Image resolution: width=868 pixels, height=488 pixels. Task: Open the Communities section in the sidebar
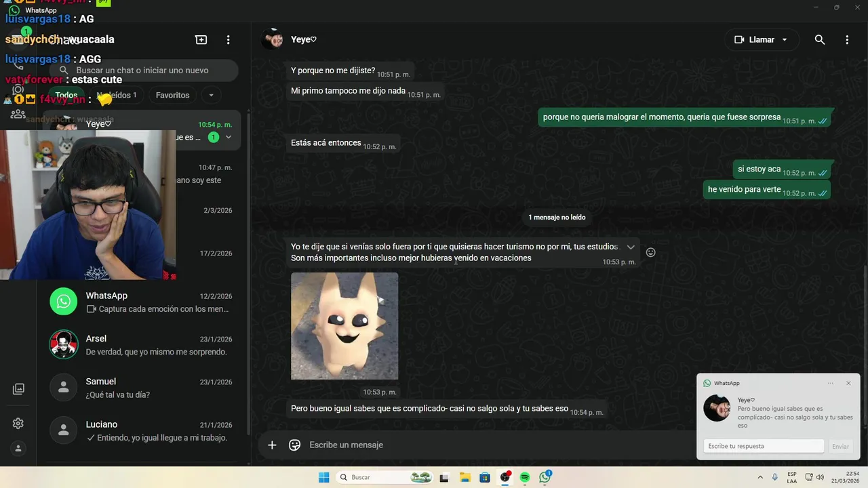(x=18, y=114)
